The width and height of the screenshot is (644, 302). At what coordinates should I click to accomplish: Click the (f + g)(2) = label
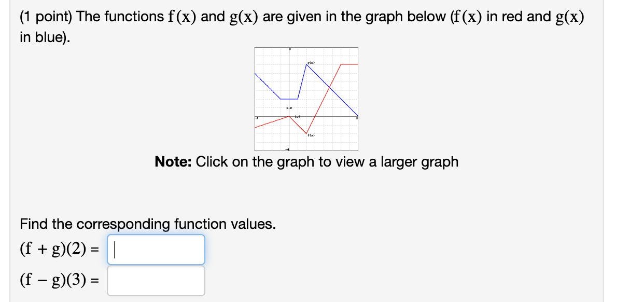59,249
